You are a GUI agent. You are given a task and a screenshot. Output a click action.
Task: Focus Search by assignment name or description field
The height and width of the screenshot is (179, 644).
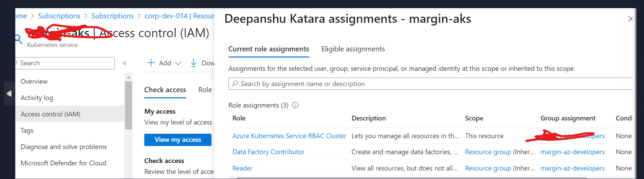pyautogui.click(x=430, y=84)
